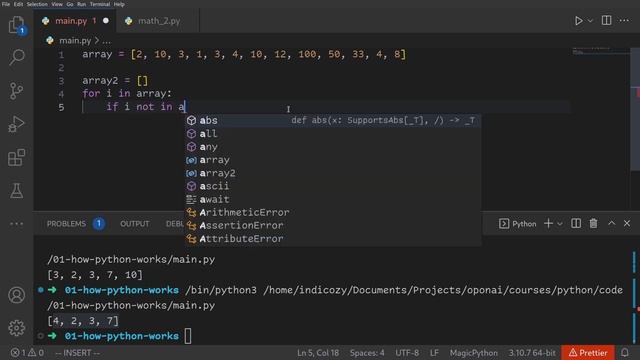
Task: Open the Help menu
Action: tap(119, 4)
